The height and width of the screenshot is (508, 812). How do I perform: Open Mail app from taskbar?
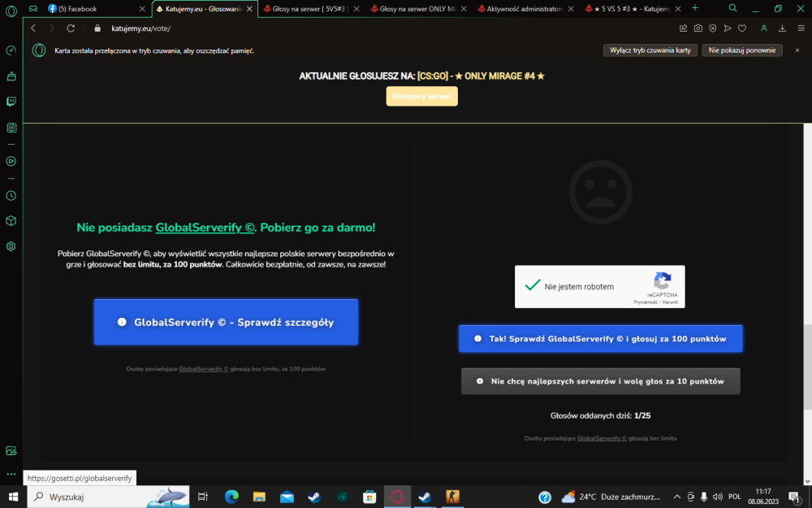[x=287, y=497]
